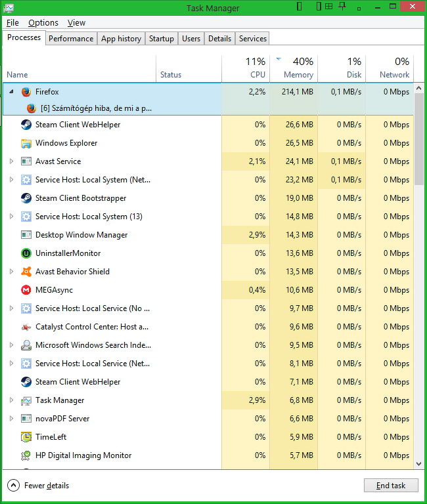Open the Options menu
Viewport: 427px width, 504px height.
(43, 23)
